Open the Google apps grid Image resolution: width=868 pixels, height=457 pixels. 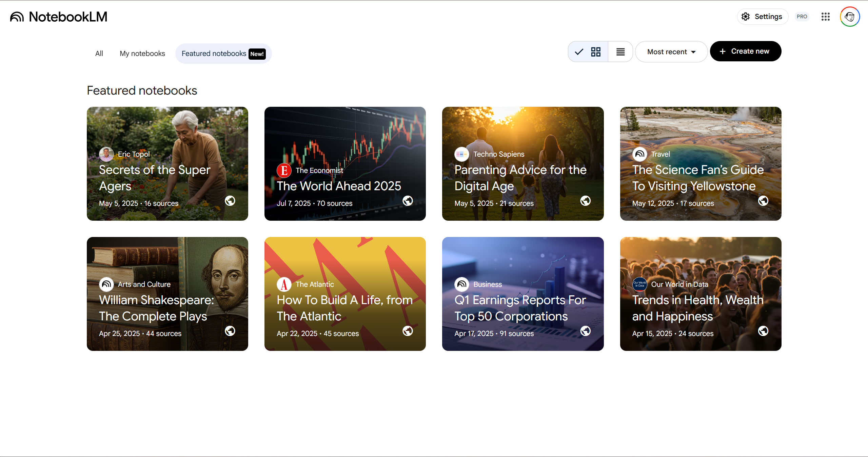point(826,17)
